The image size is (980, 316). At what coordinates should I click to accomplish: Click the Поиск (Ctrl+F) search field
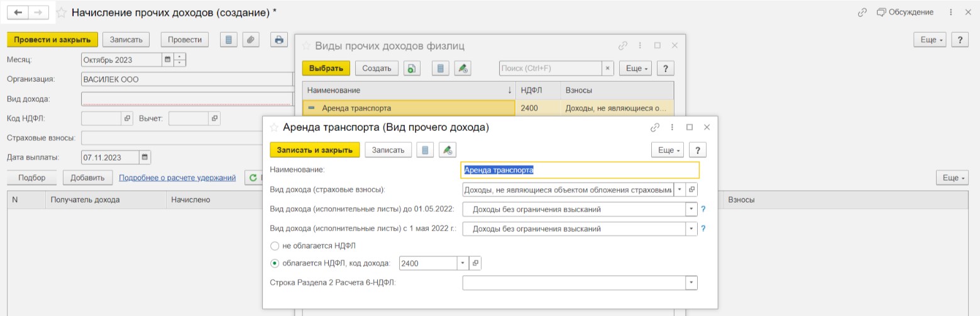(550, 69)
